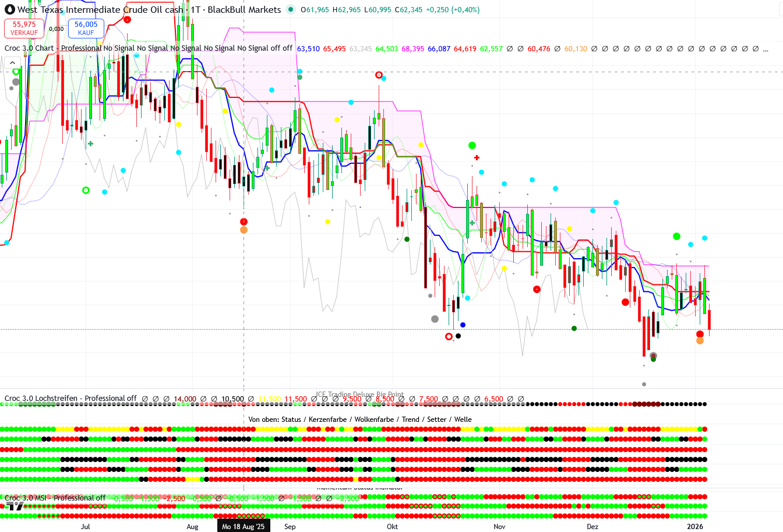Click the BlackBull Markets broker label
Screen dimensions: 783x532
click(244, 9)
